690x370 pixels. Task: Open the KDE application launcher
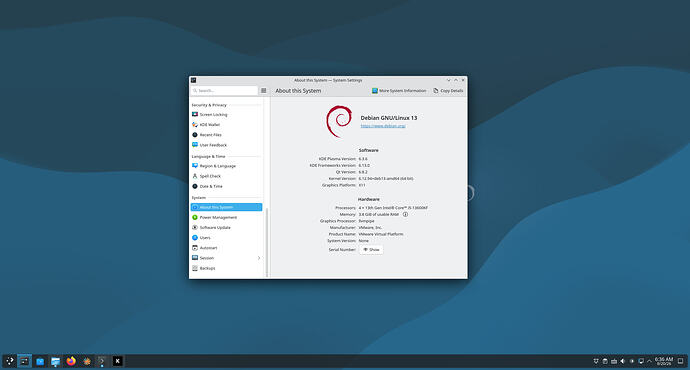click(9, 361)
